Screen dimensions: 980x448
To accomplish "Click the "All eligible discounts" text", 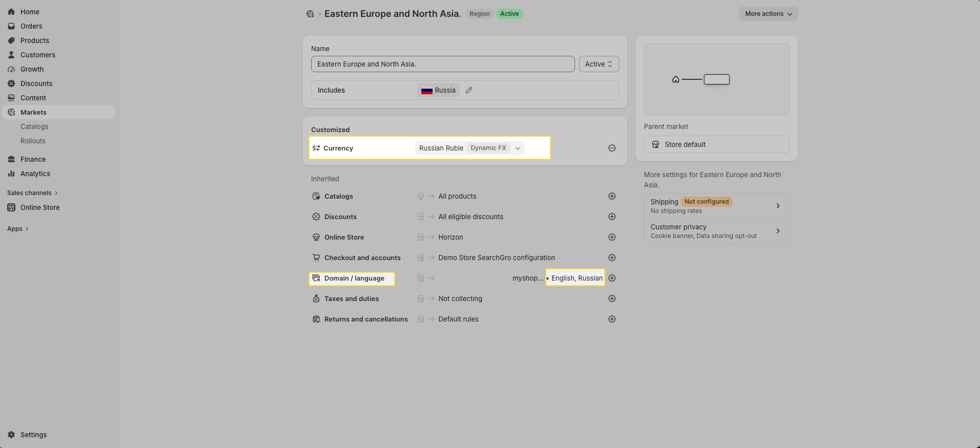I will (471, 217).
